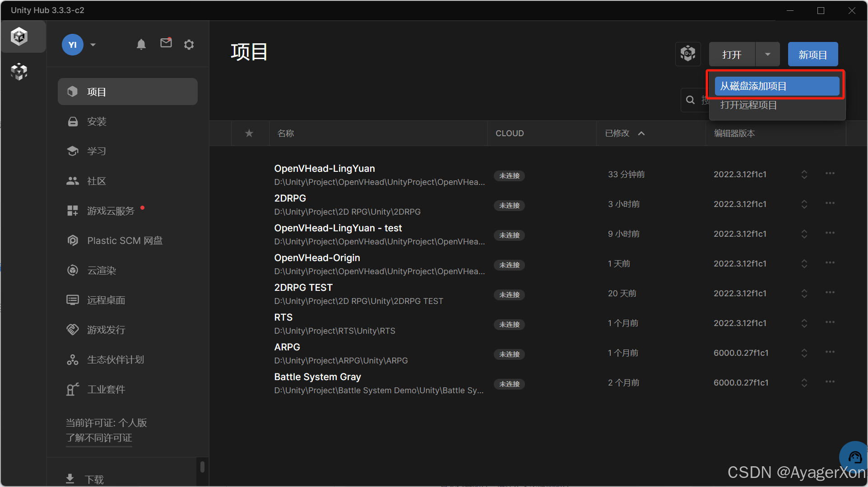This screenshot has height=487, width=868.
Task: Change editor version for RTS row
Action: point(804,323)
